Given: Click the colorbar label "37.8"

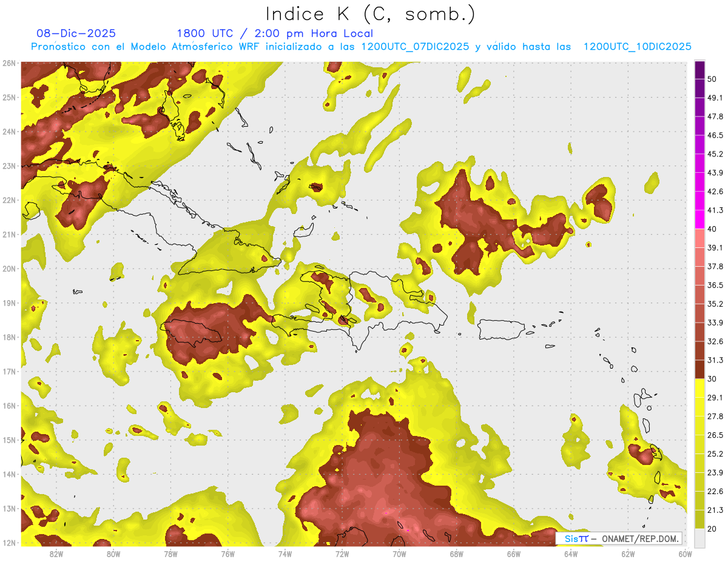Looking at the screenshot, I should [x=715, y=266].
